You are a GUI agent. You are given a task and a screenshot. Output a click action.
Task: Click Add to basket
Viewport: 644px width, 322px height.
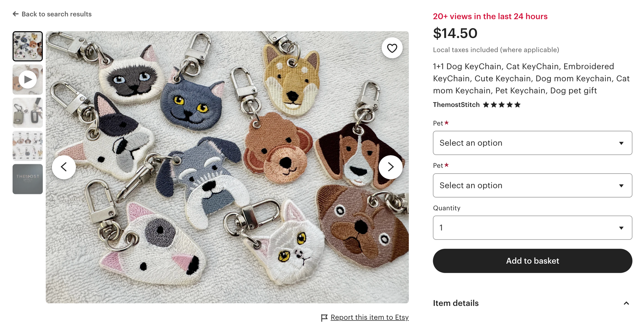[532, 261]
